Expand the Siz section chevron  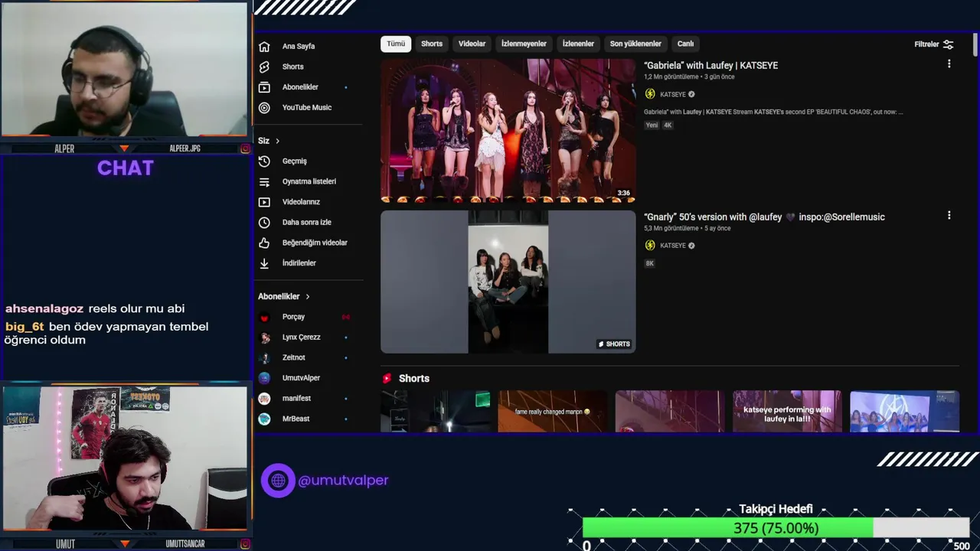277,141
